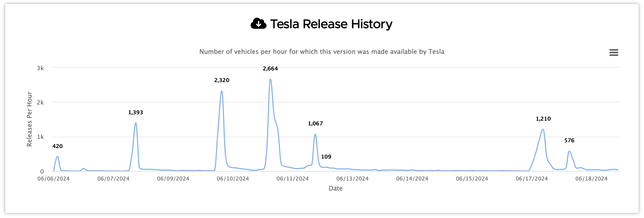Viewport: 644px width, 218px height.
Task: Click the Releases Per Hour axis title
Action: point(29,119)
